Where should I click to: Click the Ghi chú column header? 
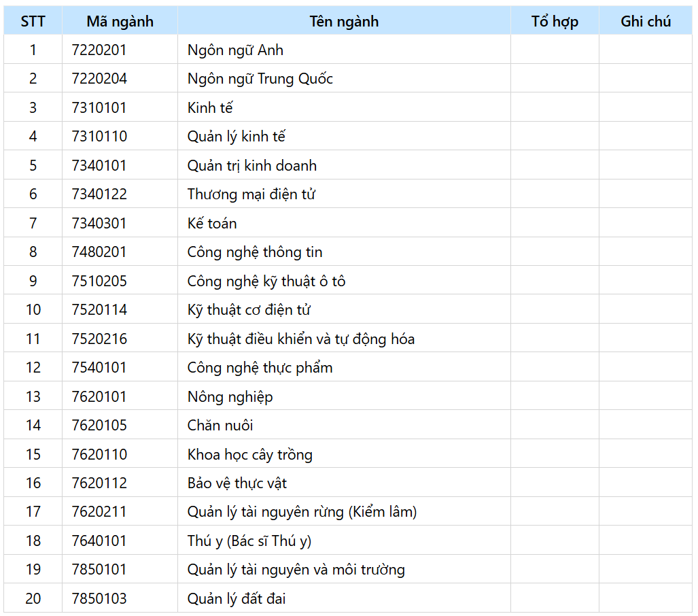click(645, 21)
